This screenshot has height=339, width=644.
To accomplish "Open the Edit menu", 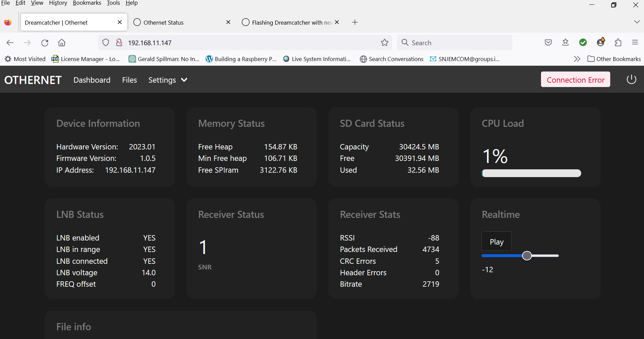I will point(20,3).
